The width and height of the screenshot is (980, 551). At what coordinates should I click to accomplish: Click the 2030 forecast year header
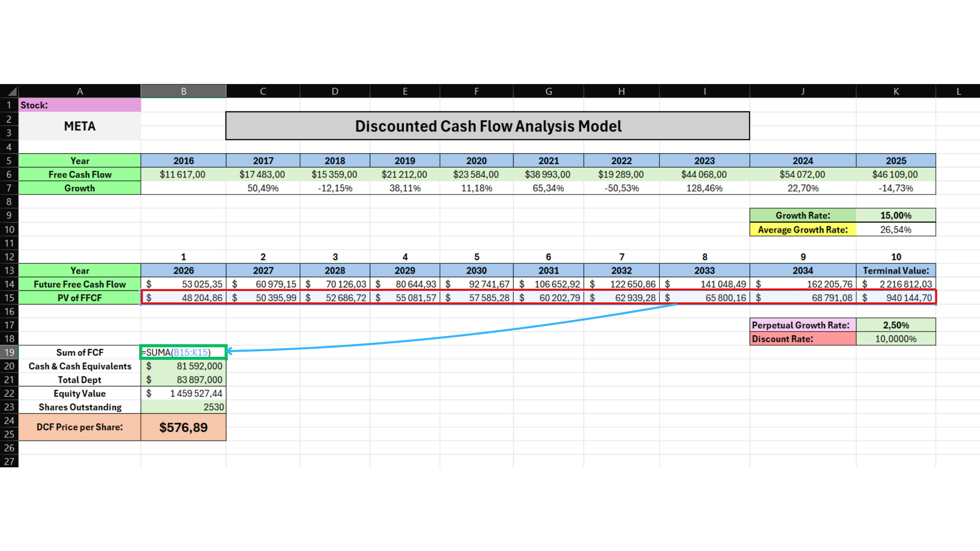click(476, 270)
